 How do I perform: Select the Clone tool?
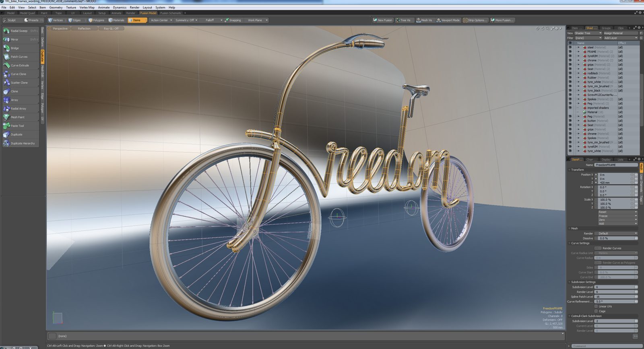pos(21,91)
